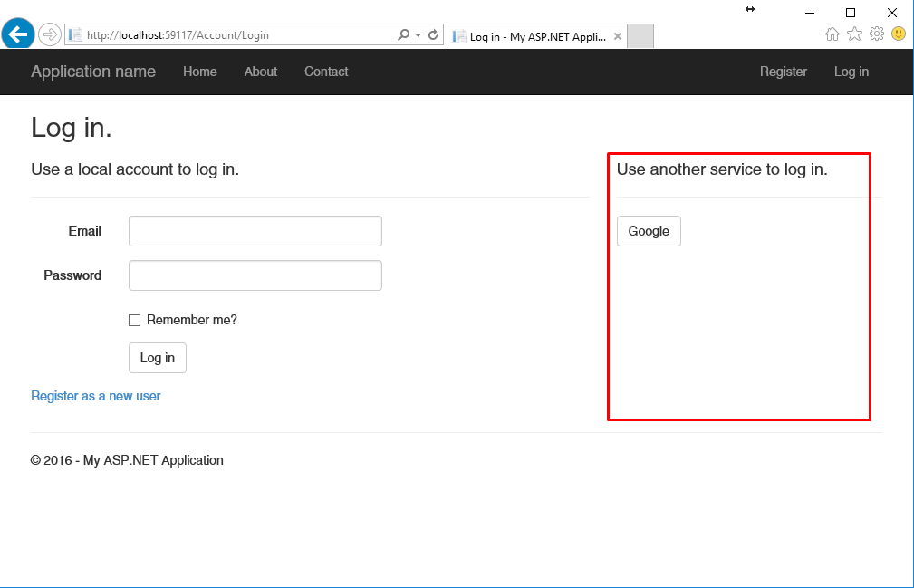The image size is (914, 588).
Task: Follow the 'Register as a new user' link
Action: coord(96,396)
